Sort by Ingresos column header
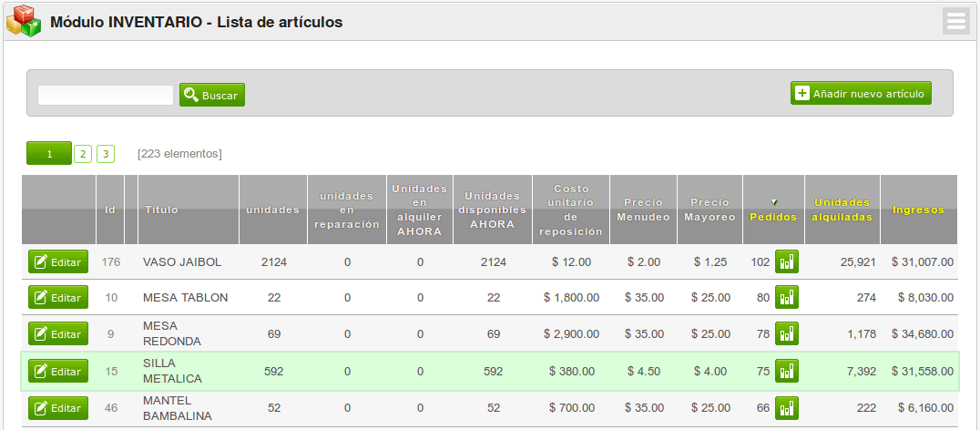Screen dimensions: 980x430 (x=918, y=210)
